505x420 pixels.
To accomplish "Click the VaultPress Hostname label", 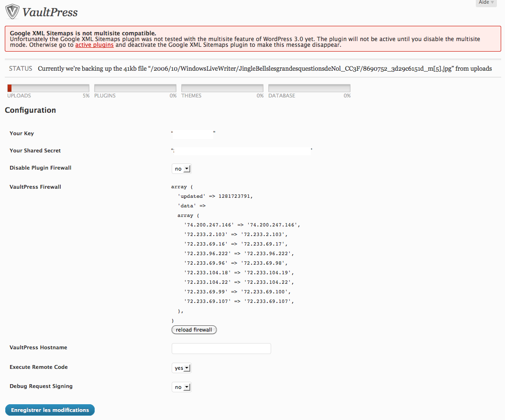I will 38,347.
